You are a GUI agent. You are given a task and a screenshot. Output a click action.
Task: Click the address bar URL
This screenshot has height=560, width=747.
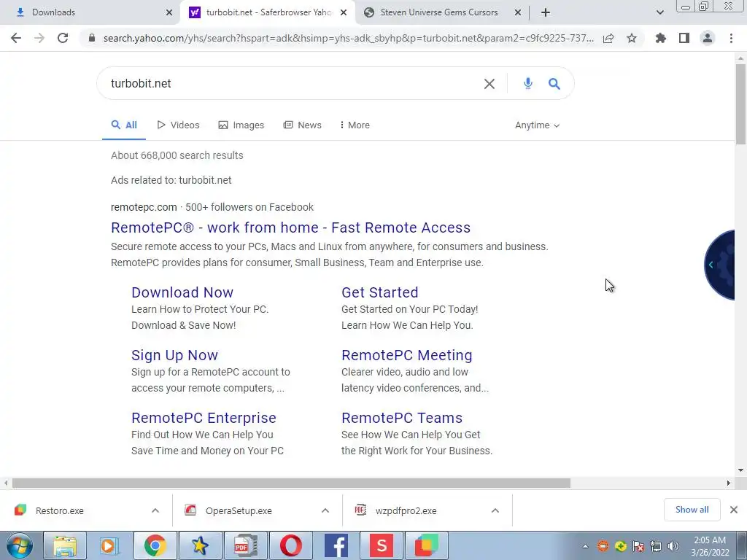pyautogui.click(x=348, y=38)
